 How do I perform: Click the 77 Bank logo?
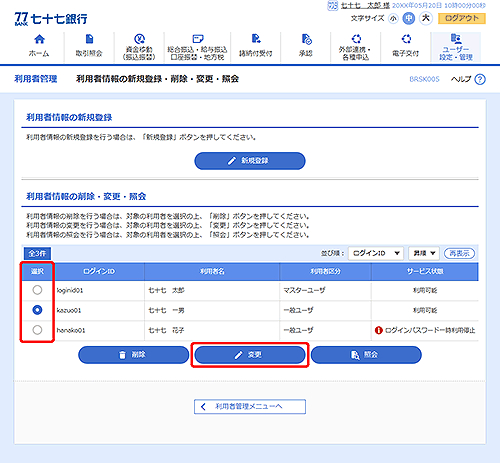click(x=51, y=19)
